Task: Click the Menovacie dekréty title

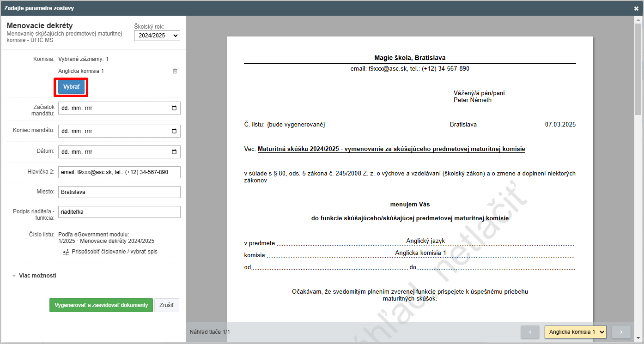Action: point(40,25)
